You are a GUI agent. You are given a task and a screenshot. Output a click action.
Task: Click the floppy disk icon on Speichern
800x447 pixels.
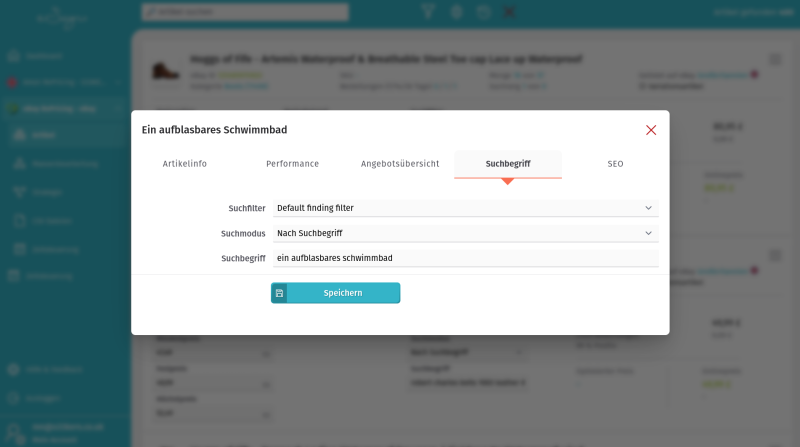280,293
